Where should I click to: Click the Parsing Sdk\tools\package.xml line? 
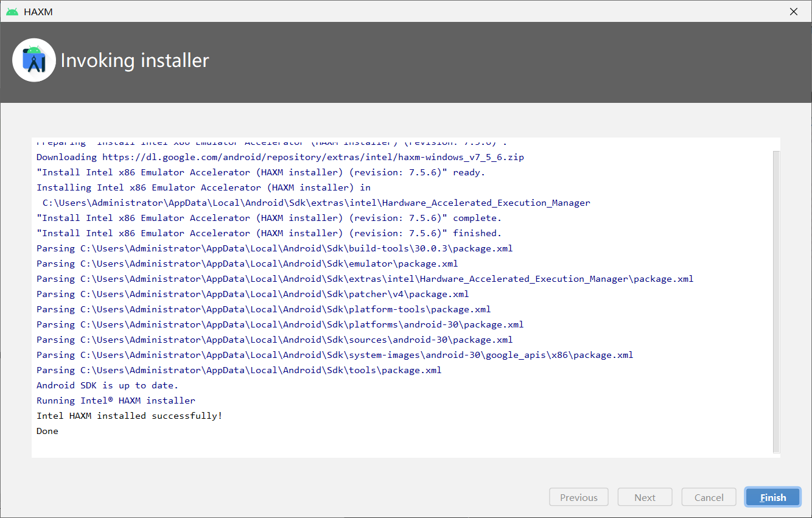click(239, 370)
